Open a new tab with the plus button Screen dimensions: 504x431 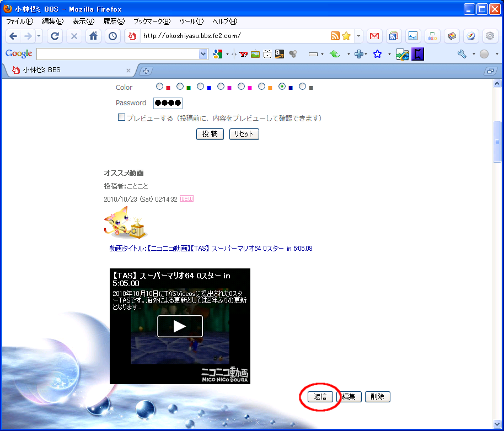(x=146, y=71)
